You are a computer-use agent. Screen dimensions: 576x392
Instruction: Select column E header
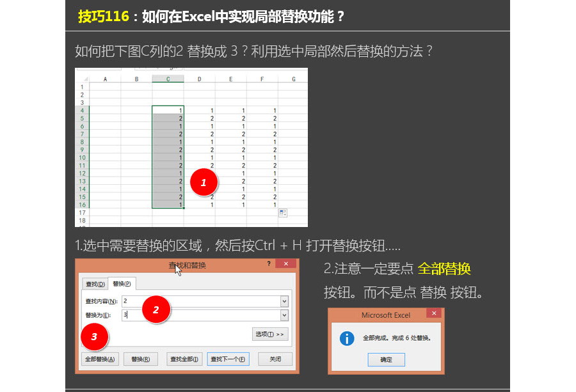[x=230, y=79]
